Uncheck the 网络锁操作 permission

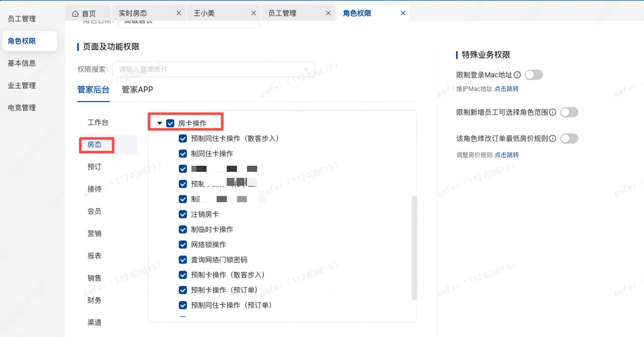click(x=183, y=244)
